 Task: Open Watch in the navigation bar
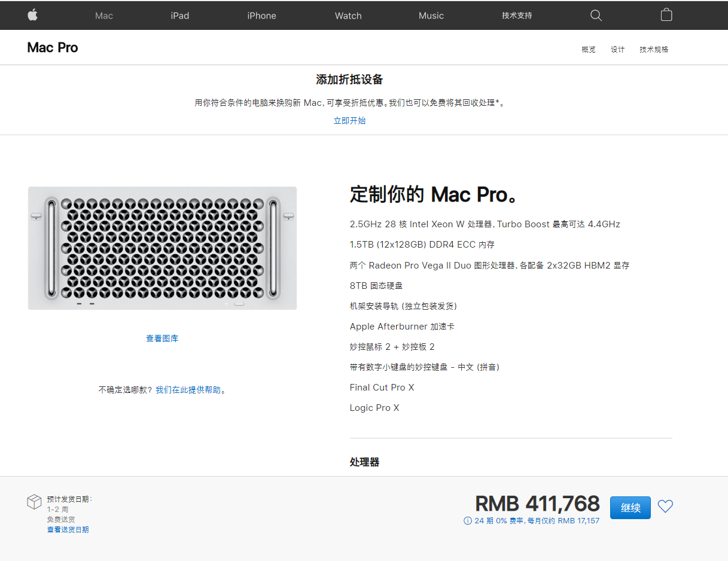[x=348, y=16]
